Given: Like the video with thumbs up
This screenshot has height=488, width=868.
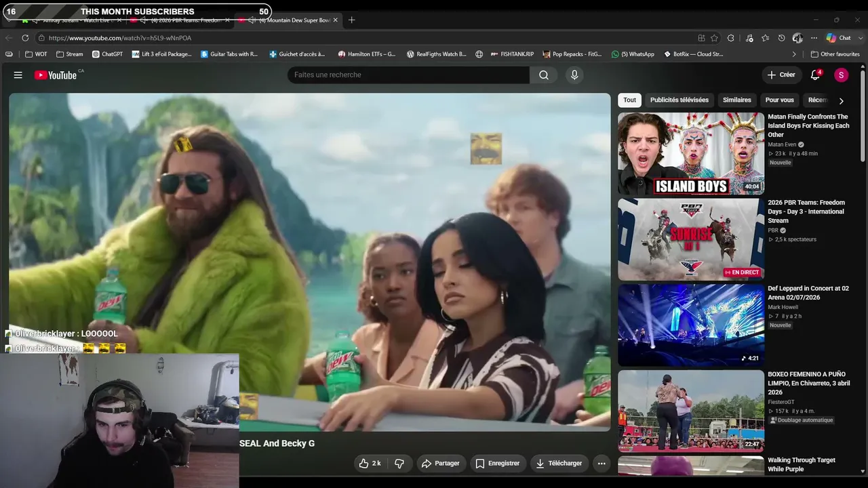Looking at the screenshot, I should pos(370,464).
